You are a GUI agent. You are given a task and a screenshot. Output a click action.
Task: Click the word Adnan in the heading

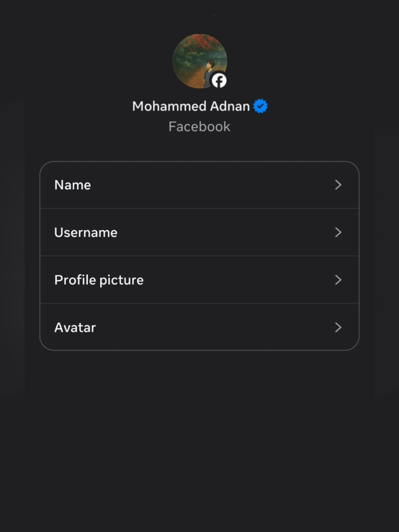click(230, 106)
